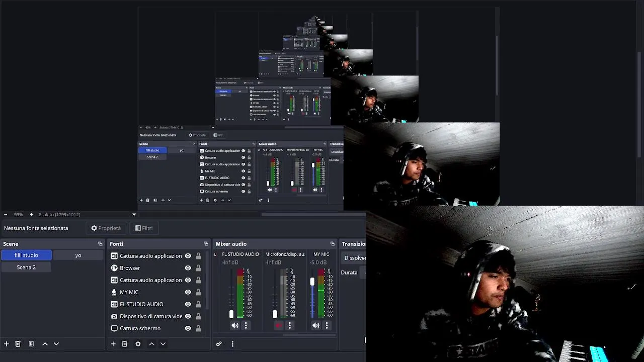The image size is (644, 362).
Task: Unlock the Dispositivo di cattura video source
Action: (x=198, y=316)
